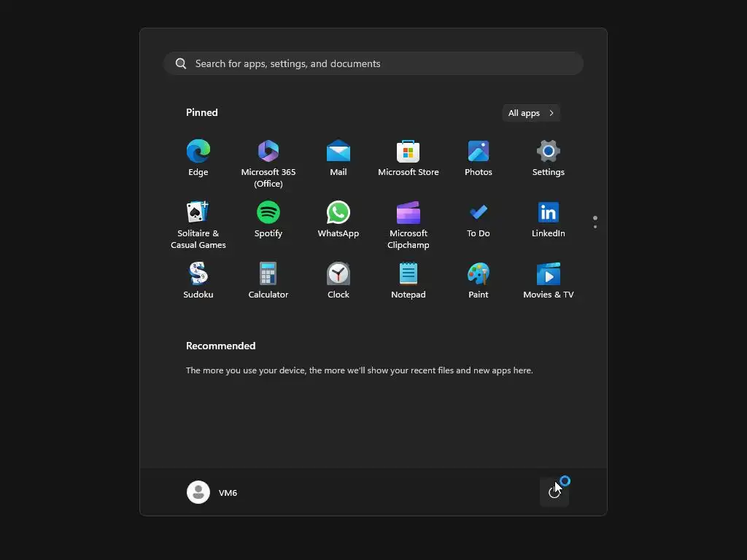747x560 pixels.
Task: Select the first pinned page dot
Action: [595, 218]
